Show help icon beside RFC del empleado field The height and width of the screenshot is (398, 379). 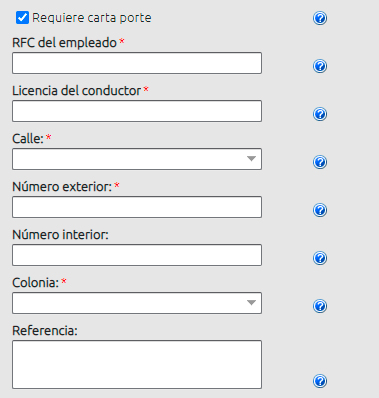pos(320,66)
